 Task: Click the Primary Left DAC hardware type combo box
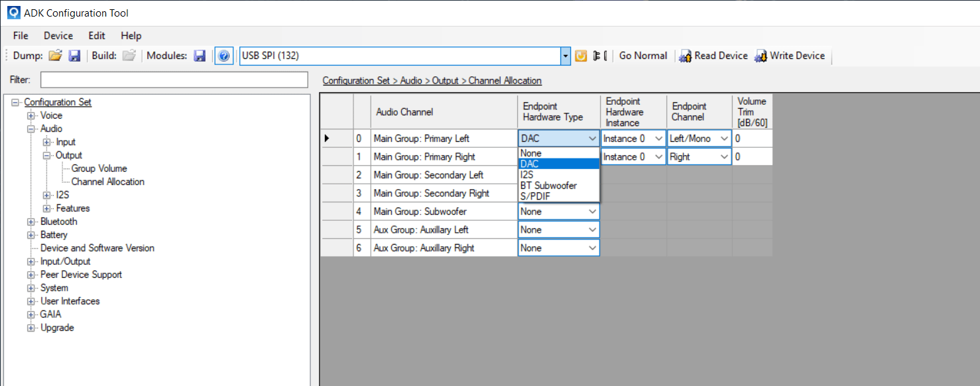(559, 139)
